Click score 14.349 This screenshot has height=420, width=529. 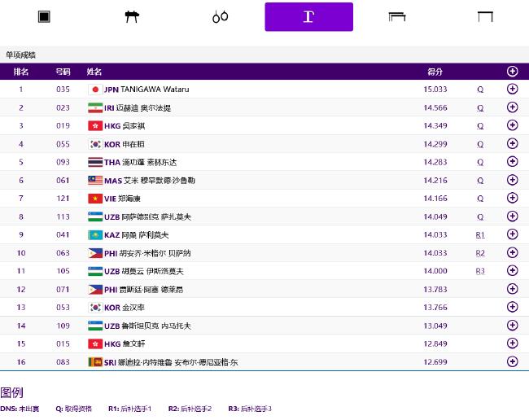435,126
